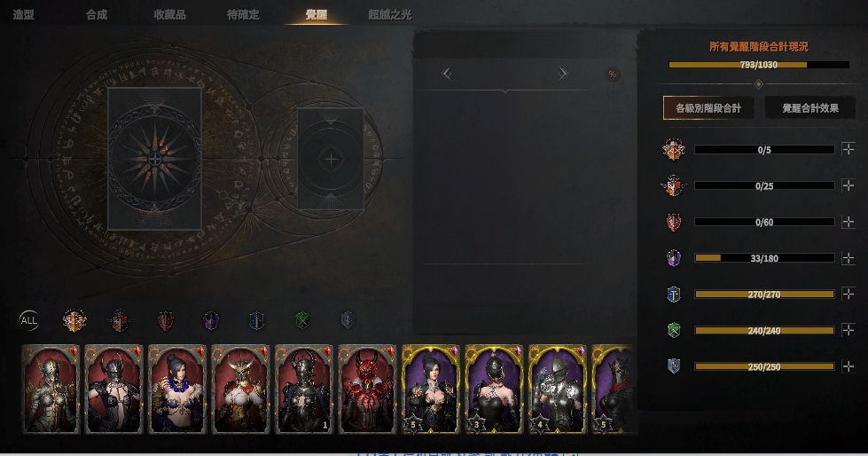Viewport: 868px width, 456px height.
Task: Select the red demon-mask armor card
Action: point(368,389)
